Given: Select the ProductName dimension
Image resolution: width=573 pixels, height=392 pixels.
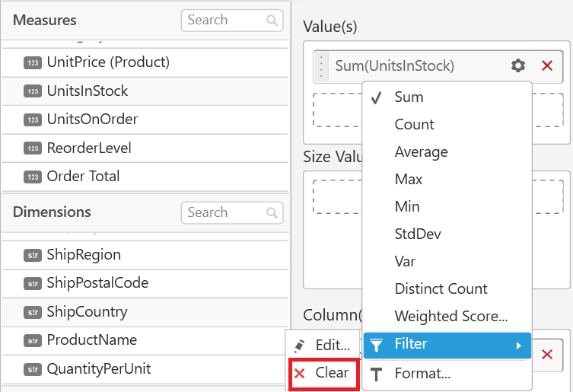Looking at the screenshot, I should [91, 340].
